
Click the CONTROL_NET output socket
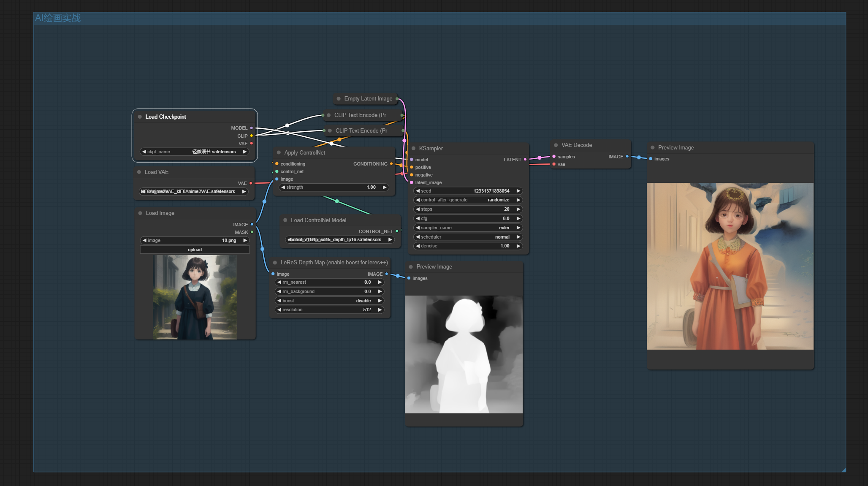coord(397,231)
